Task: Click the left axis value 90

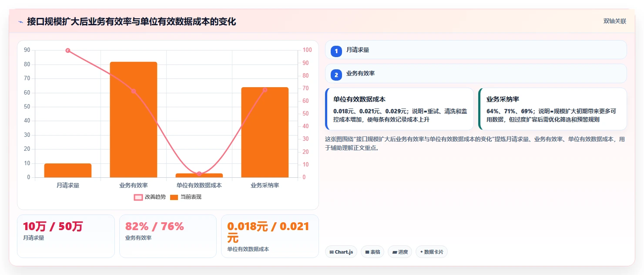Action: pyautogui.click(x=27, y=50)
